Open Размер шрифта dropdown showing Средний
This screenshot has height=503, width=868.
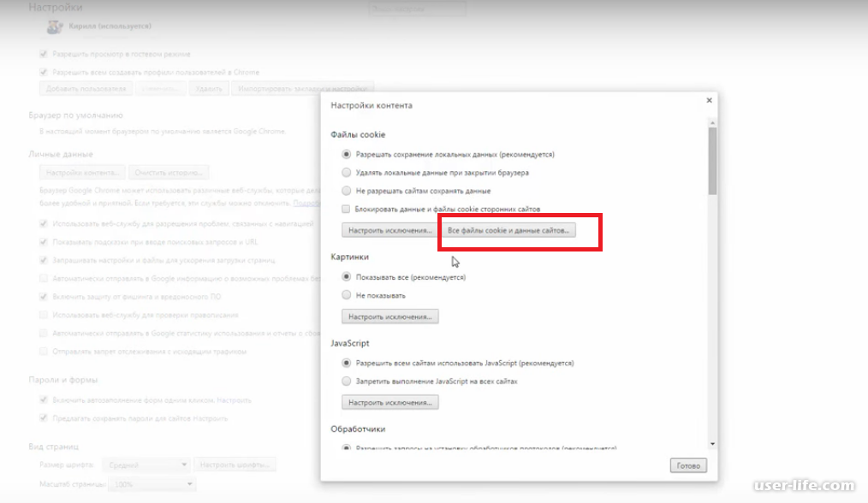[x=146, y=465]
